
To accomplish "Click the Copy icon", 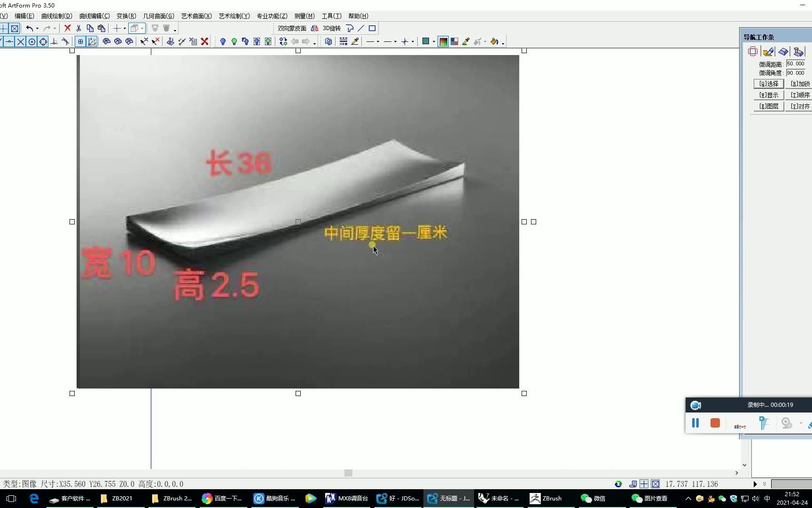I will pyautogui.click(x=90, y=28).
